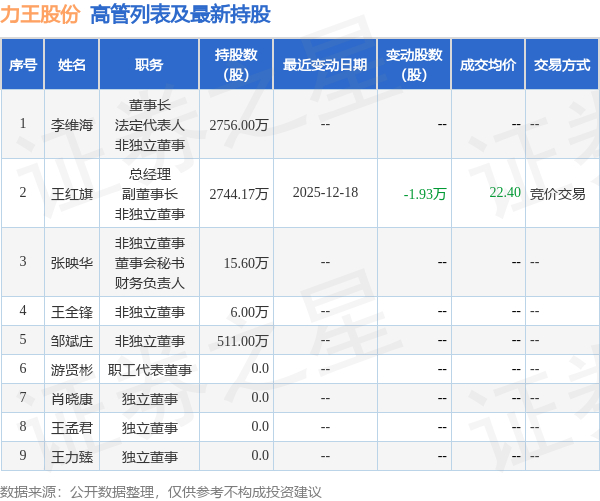The height and width of the screenshot is (501, 600).
Task: Click the 成交均价 column header
Action: (488, 64)
